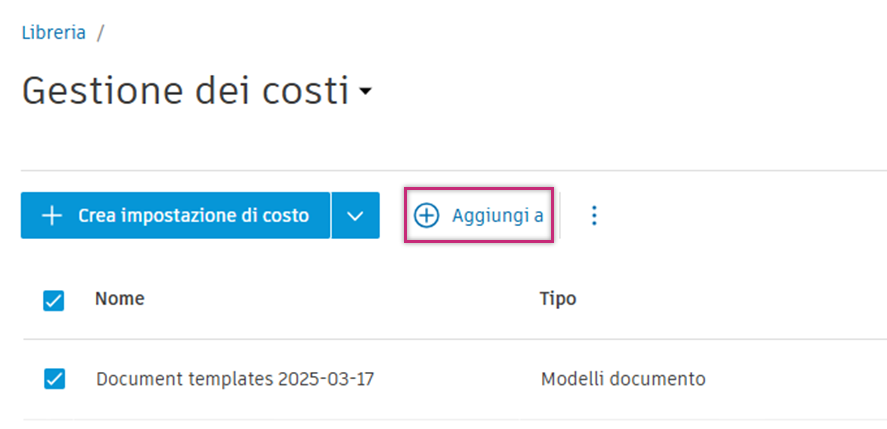Go to the Libreria breadcrumb link
This screenshot has height=429, width=887.
click(x=54, y=32)
